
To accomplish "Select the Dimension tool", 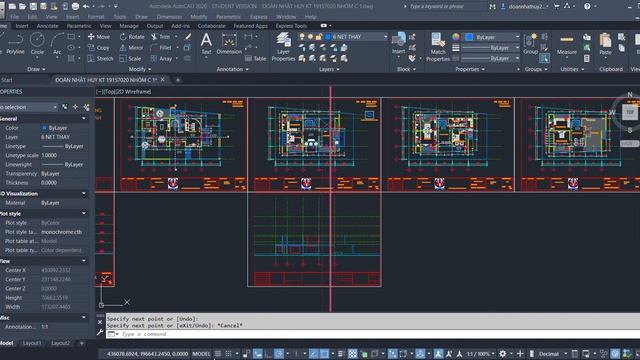I will click(x=229, y=44).
